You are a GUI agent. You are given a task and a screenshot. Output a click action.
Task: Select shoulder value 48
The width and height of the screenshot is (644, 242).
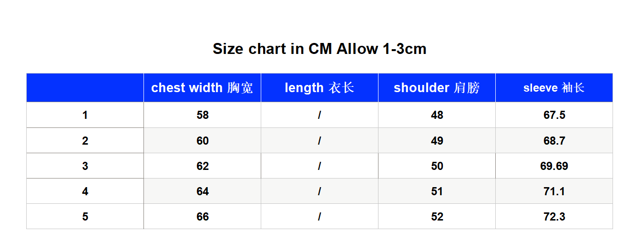437,115
